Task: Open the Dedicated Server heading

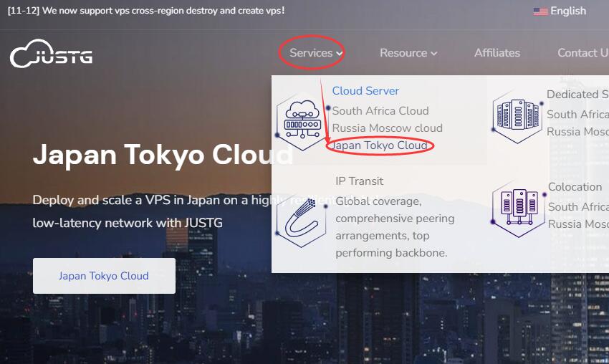Action: (x=577, y=95)
